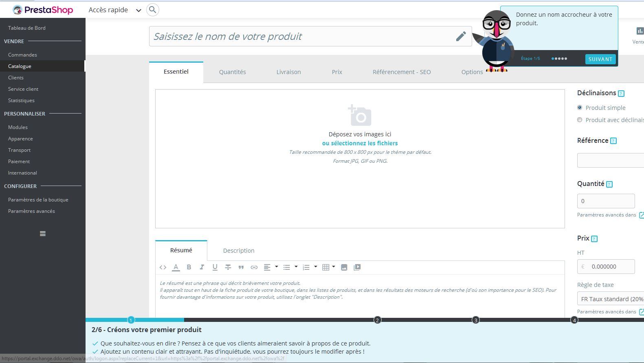Click "ou sélectionnez les fichiers" link
Viewport: 644px width, 363px height.
(x=360, y=143)
